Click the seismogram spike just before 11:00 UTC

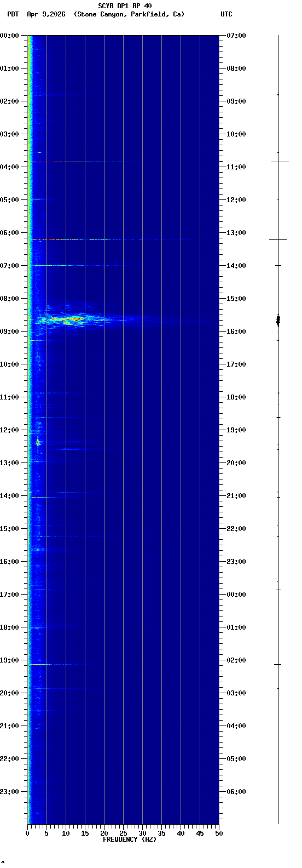click(x=280, y=162)
